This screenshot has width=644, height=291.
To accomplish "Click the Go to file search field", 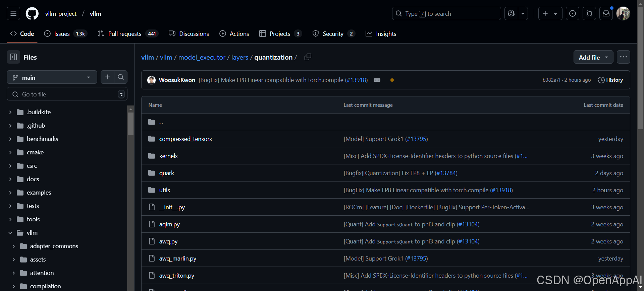I will pos(67,94).
